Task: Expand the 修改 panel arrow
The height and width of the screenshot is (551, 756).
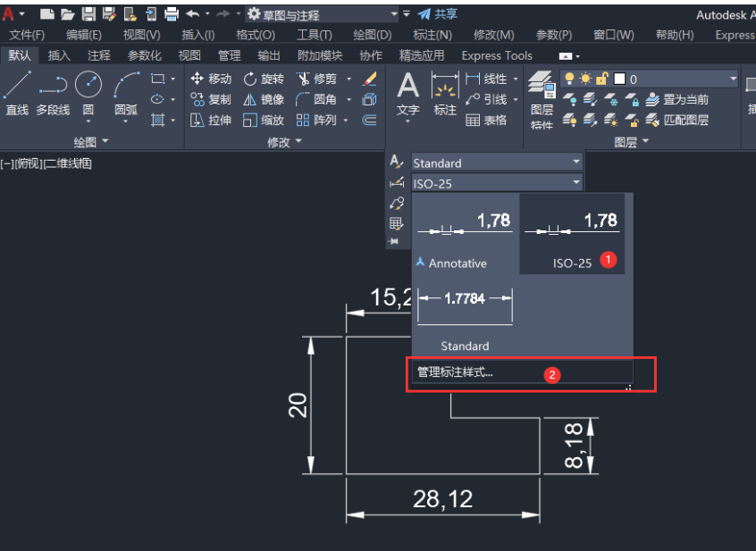Action: [x=298, y=141]
